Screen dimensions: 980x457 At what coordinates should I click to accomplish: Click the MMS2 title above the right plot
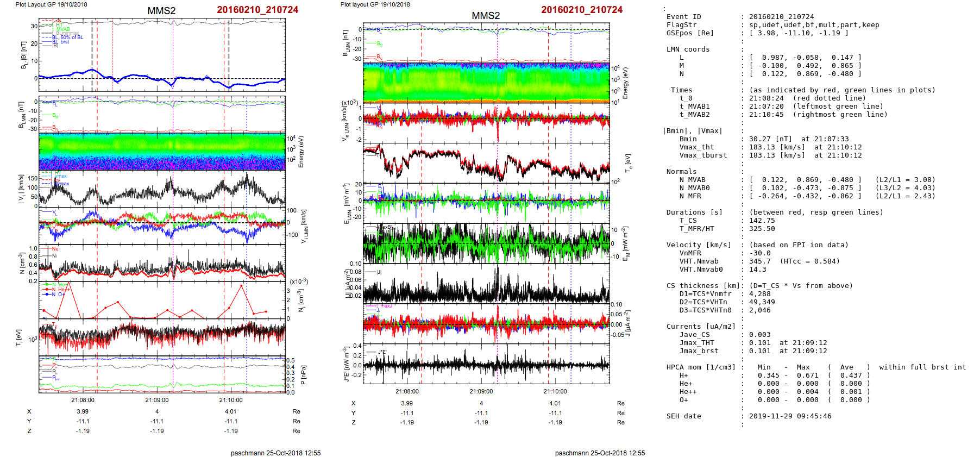point(486,16)
